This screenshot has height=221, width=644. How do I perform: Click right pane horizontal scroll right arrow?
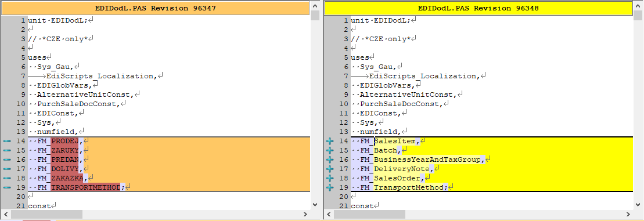tap(628, 214)
